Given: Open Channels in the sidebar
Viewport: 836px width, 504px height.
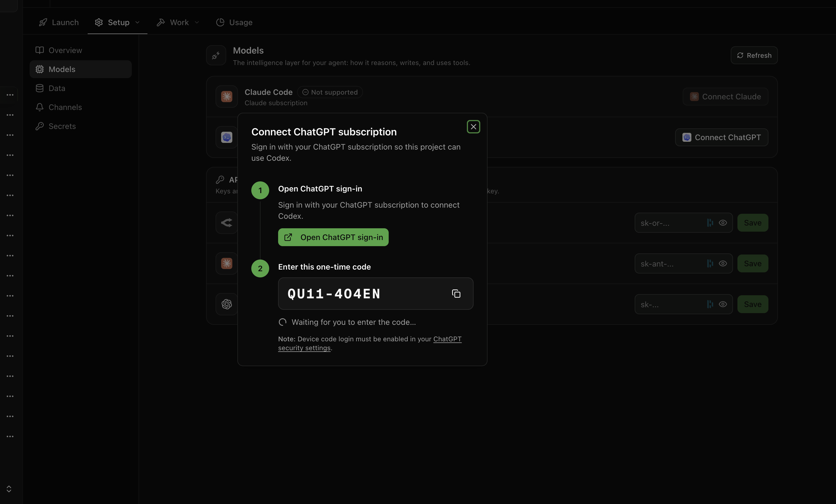Looking at the screenshot, I should click(81, 107).
